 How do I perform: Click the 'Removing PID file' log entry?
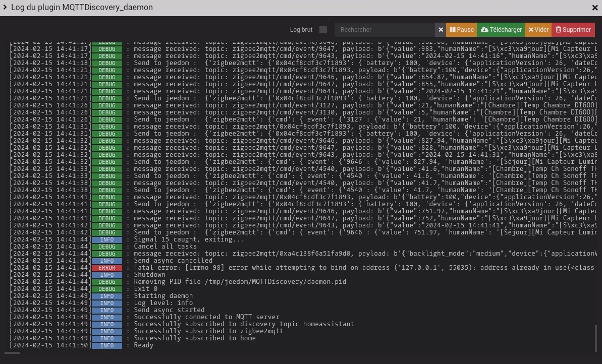coord(240,282)
